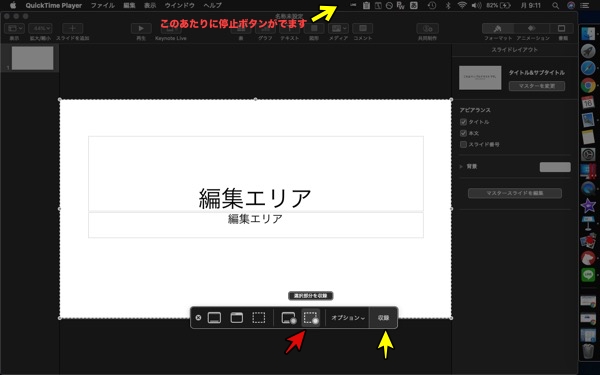Click the battery status indicator
Viewport: 600px width, 375px height.
tap(499, 5)
